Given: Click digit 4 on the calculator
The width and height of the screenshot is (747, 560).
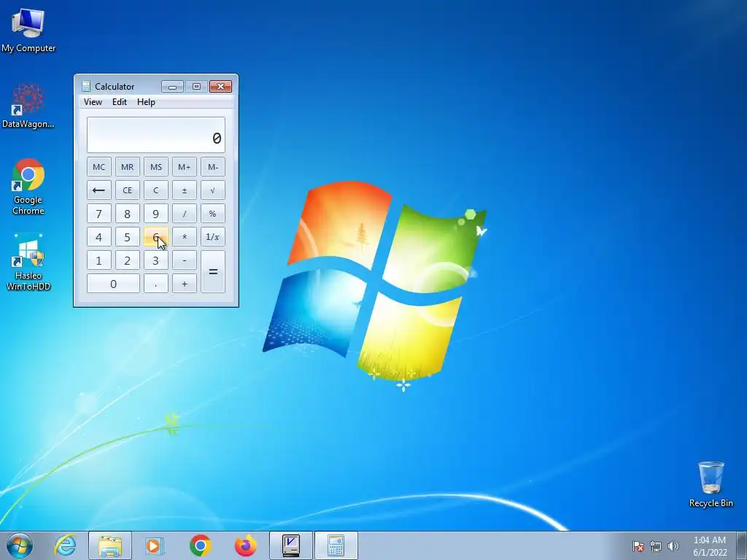Looking at the screenshot, I should (99, 237).
